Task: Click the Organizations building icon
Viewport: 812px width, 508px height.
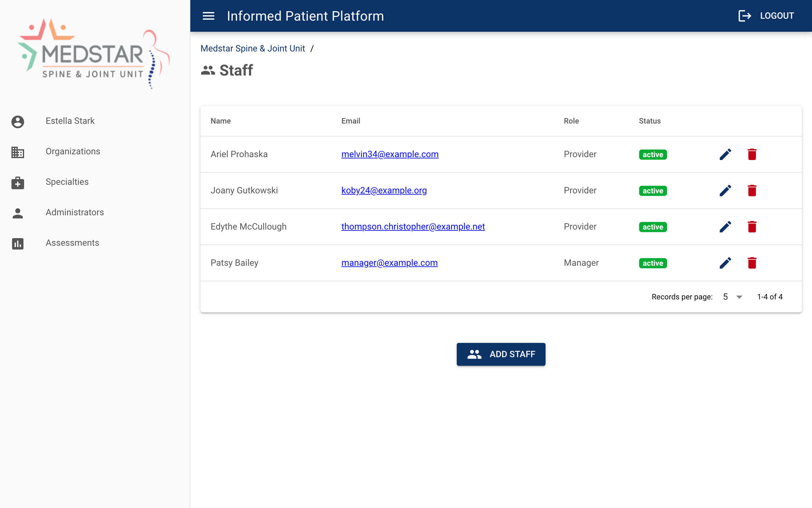Action: tap(18, 152)
